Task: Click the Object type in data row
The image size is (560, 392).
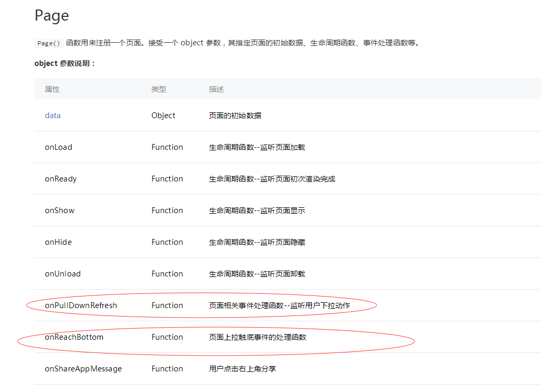Action: point(163,116)
